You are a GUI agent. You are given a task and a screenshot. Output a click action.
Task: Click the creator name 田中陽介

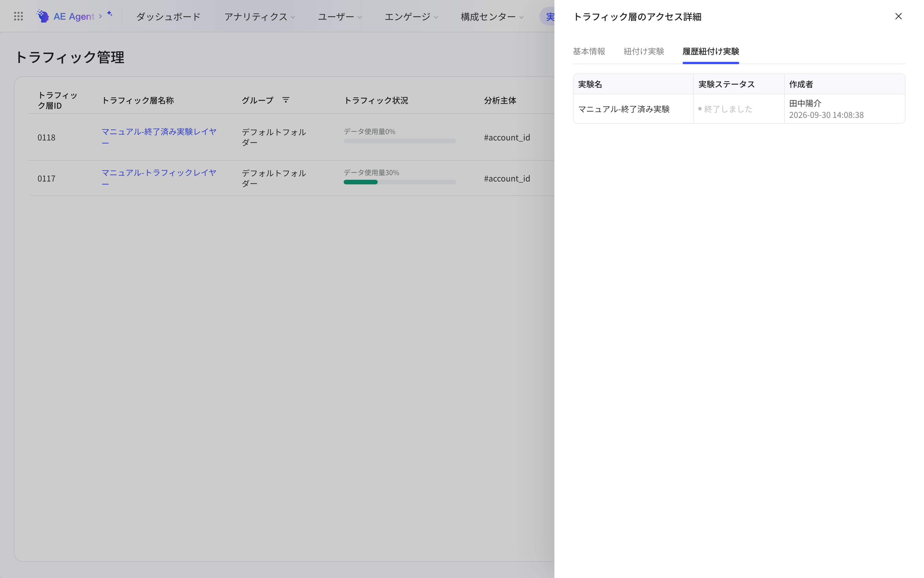click(805, 103)
